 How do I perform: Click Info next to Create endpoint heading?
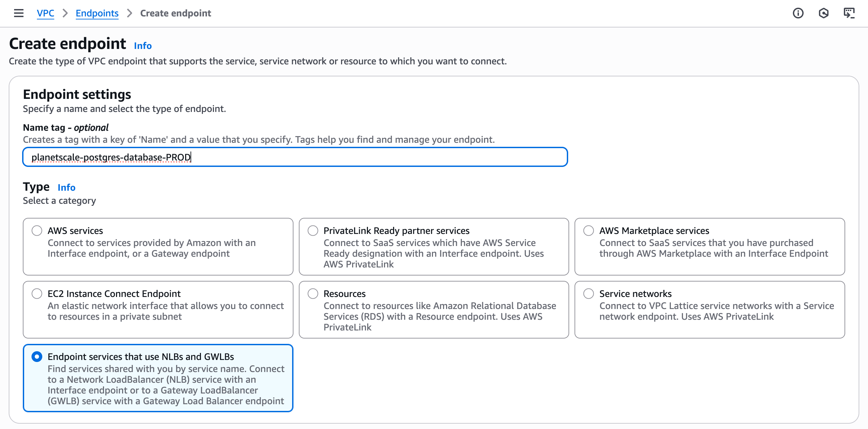click(142, 46)
